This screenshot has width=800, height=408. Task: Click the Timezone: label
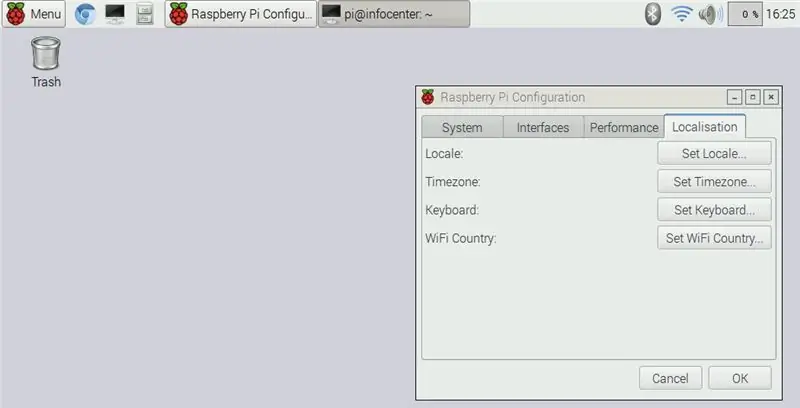pyautogui.click(x=453, y=182)
